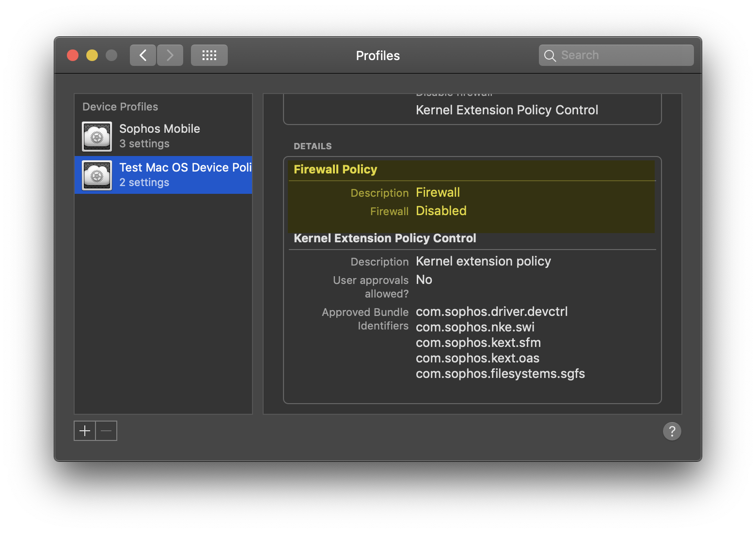Remove the selected profile with the minus button
Screen dimensions: 756x533
tap(107, 431)
